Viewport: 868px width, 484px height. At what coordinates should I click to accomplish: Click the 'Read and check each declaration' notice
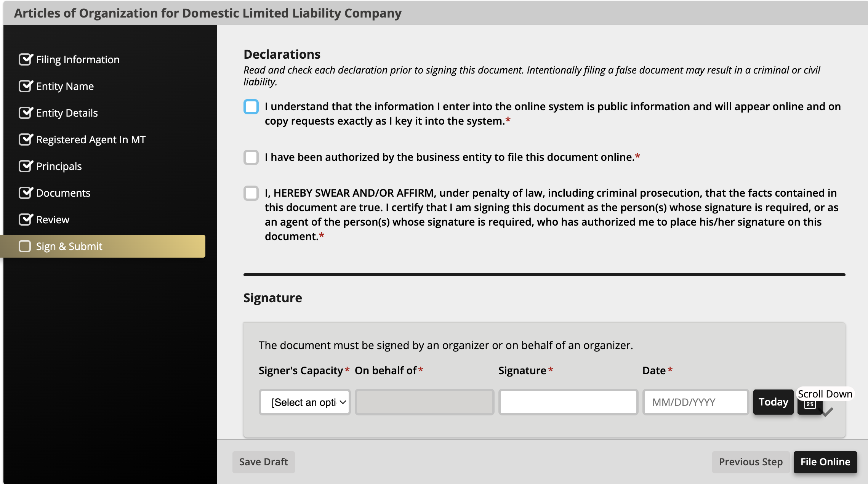click(x=532, y=76)
